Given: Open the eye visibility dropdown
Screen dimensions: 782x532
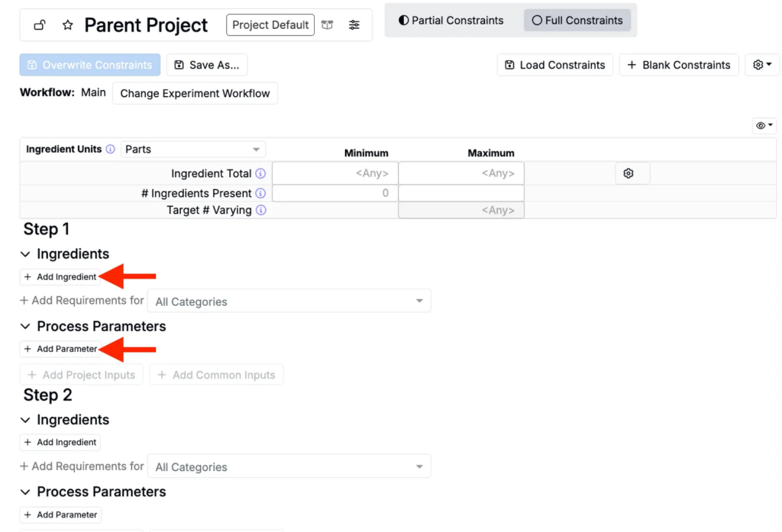Looking at the screenshot, I should click(764, 125).
